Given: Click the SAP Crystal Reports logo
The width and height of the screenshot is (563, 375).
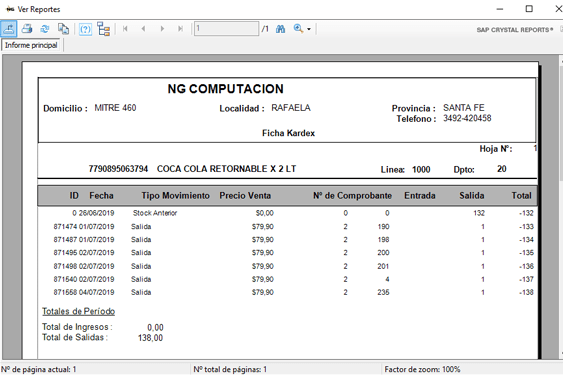Looking at the screenshot, I should [515, 30].
